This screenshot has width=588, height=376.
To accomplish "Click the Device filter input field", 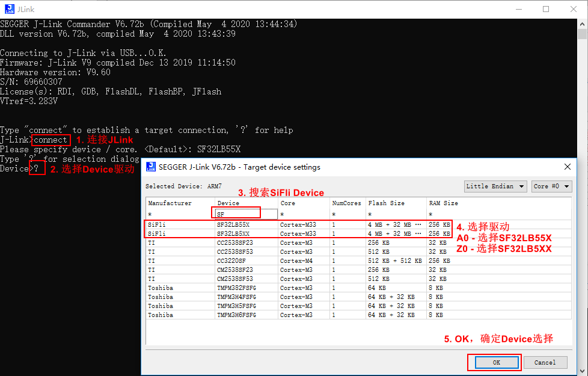I will pyautogui.click(x=237, y=214).
